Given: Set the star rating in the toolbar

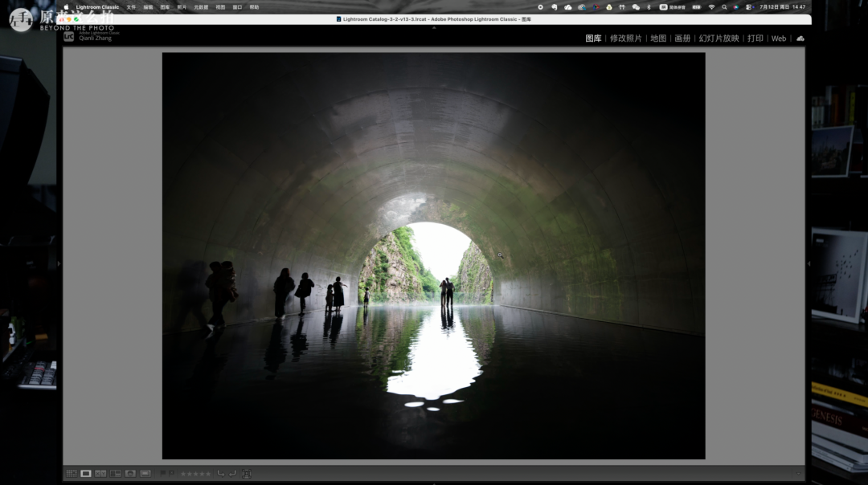Looking at the screenshot, I should [x=195, y=474].
